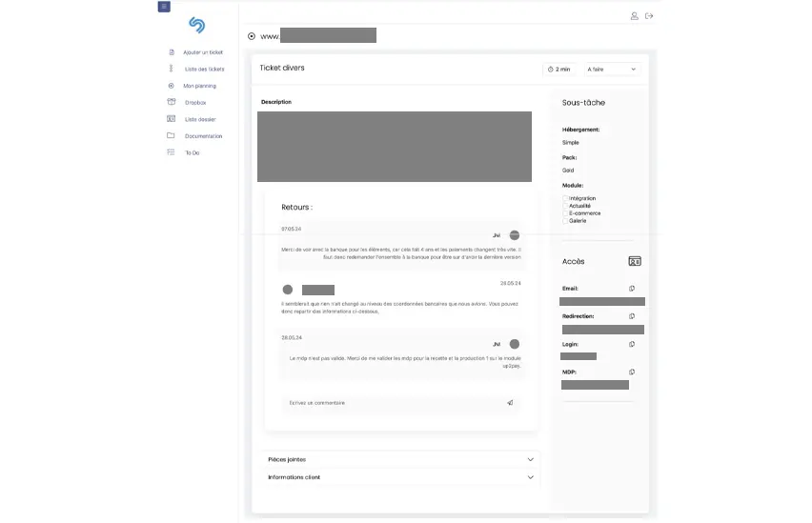Click the Liste des tickets sidebar icon
The image size is (812, 523).
[x=171, y=69]
